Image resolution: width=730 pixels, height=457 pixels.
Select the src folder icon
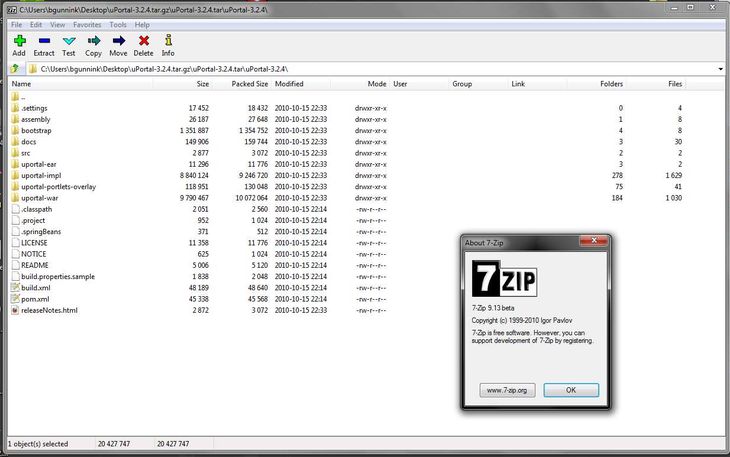pyautogui.click(x=15, y=153)
